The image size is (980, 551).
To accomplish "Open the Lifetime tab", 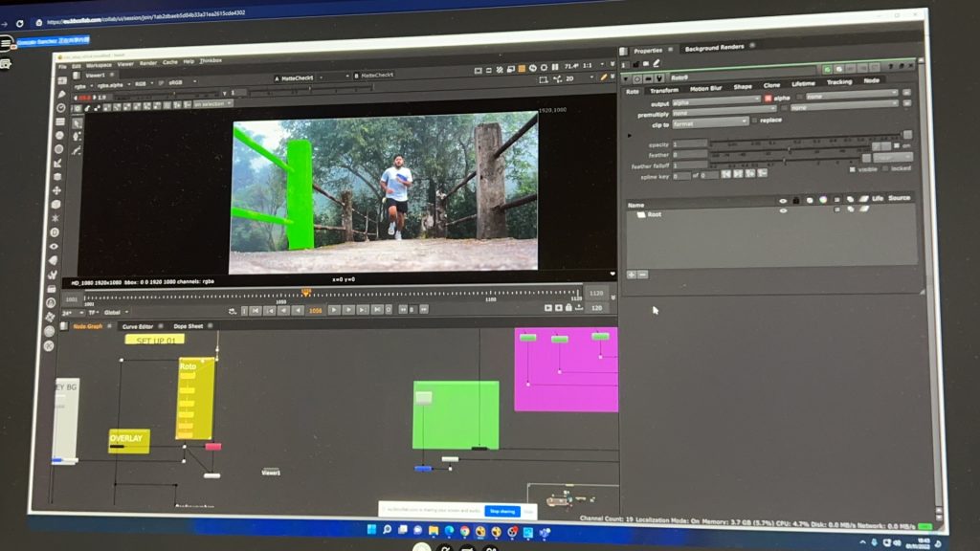I will pyautogui.click(x=803, y=84).
